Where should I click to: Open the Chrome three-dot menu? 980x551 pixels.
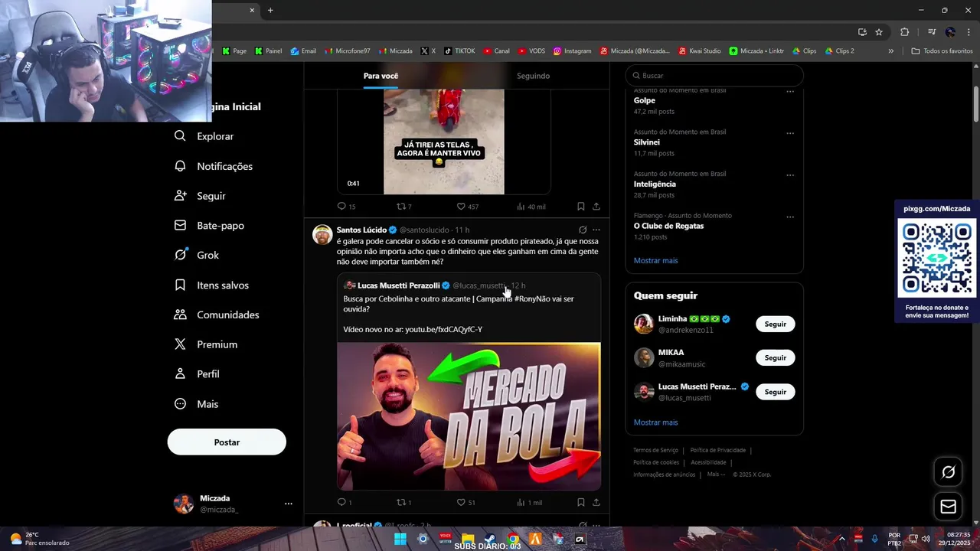(968, 32)
